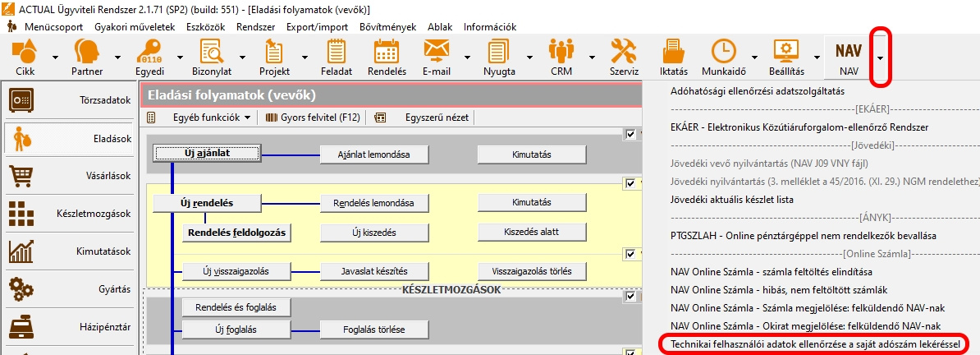Toggle the checkbox for the Készletmozgások section
This screenshot has width=980, height=355.
[x=630, y=296]
